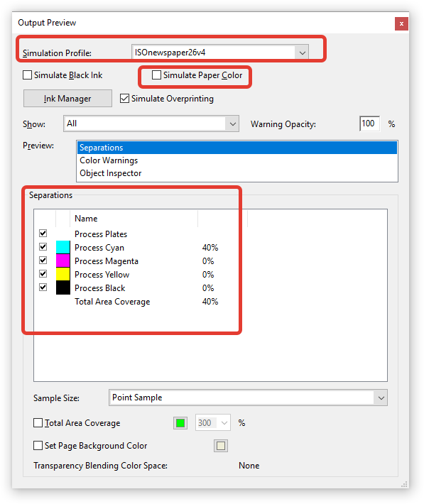Enable the Total Area Coverage checkbox
The width and height of the screenshot is (424, 504).
(x=38, y=422)
